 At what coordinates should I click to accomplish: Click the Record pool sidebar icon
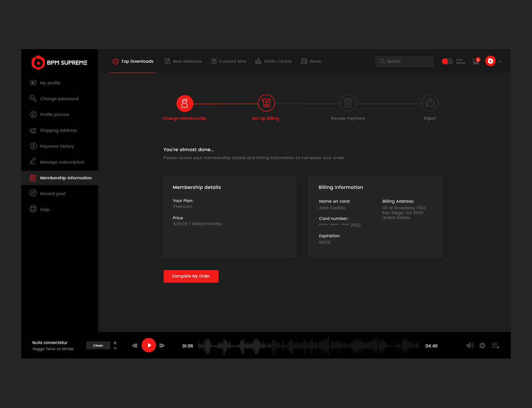33,193
